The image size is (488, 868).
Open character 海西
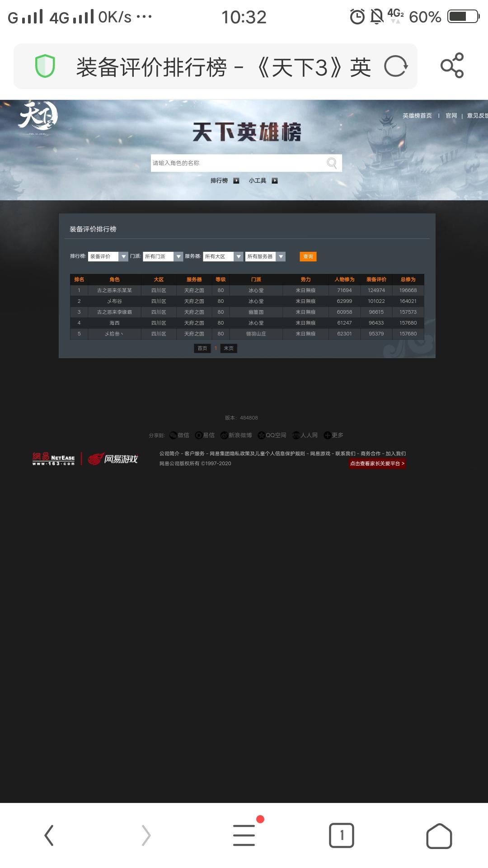click(x=114, y=323)
